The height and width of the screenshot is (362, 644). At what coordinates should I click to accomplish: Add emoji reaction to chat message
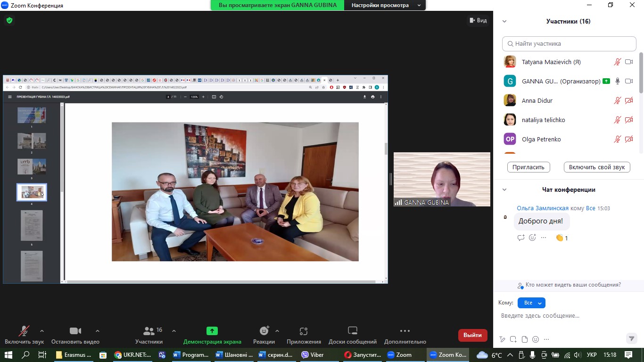(532, 238)
